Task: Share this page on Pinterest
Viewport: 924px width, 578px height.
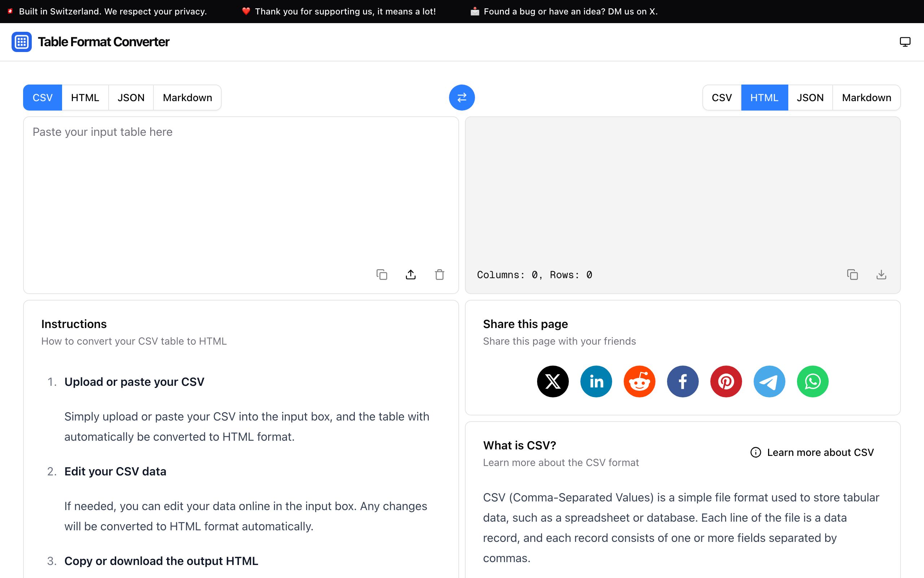Action: (x=726, y=381)
